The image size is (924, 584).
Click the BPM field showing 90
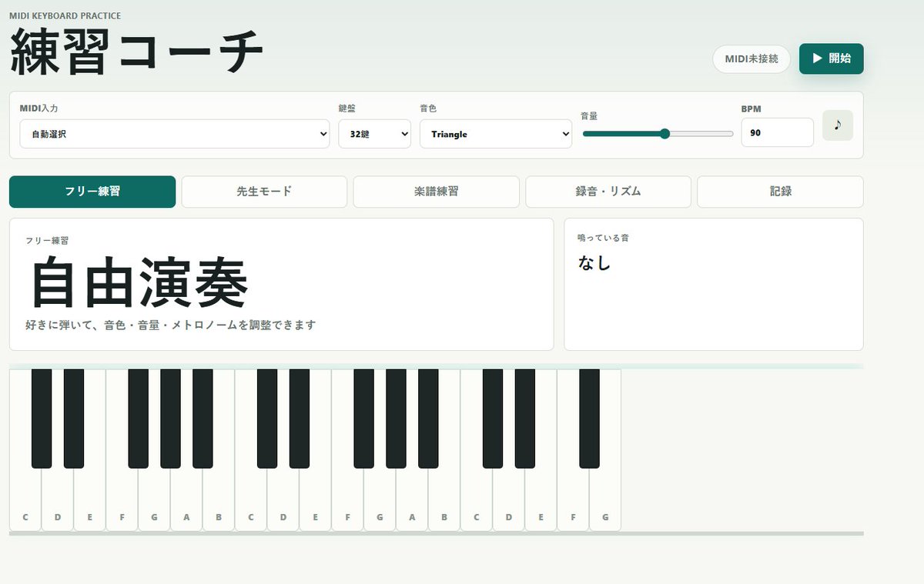click(x=777, y=132)
